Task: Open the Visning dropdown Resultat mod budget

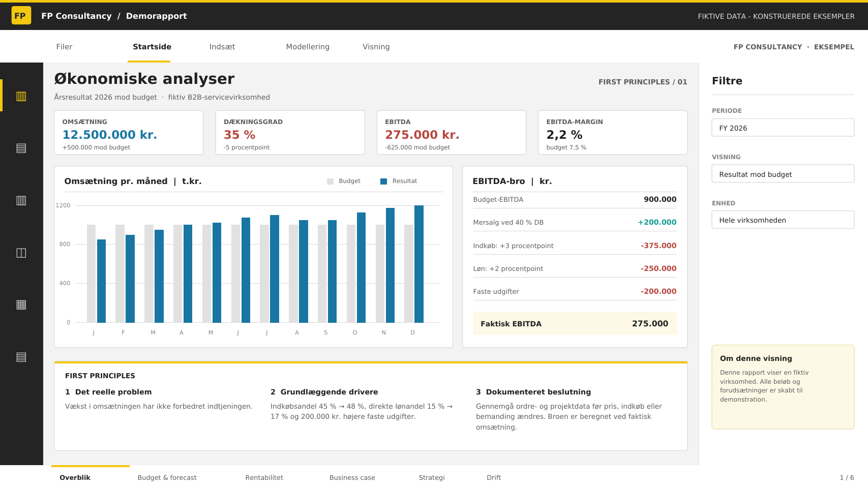Action: pyautogui.click(x=783, y=174)
